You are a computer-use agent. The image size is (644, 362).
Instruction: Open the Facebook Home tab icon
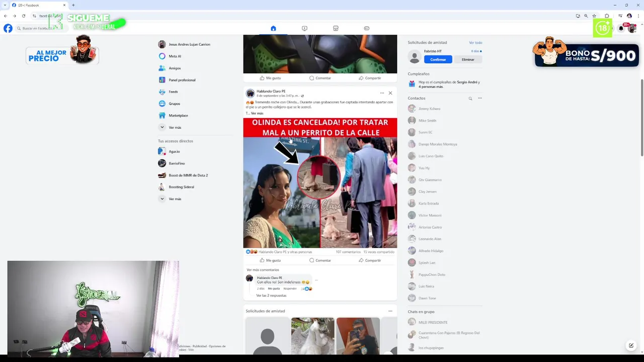click(273, 28)
